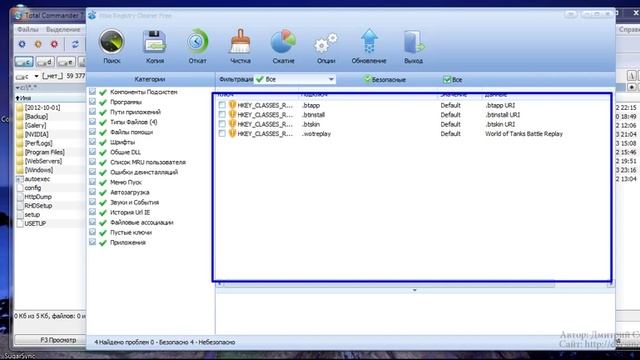This screenshot has height=360, width=640.
Task: Open the Откат restore tool
Action: coord(197,46)
